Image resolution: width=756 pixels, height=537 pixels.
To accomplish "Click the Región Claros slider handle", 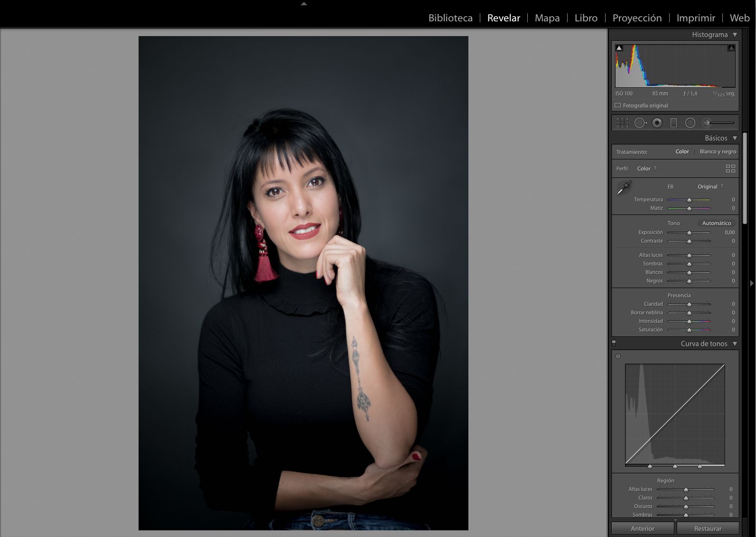I will point(686,498).
